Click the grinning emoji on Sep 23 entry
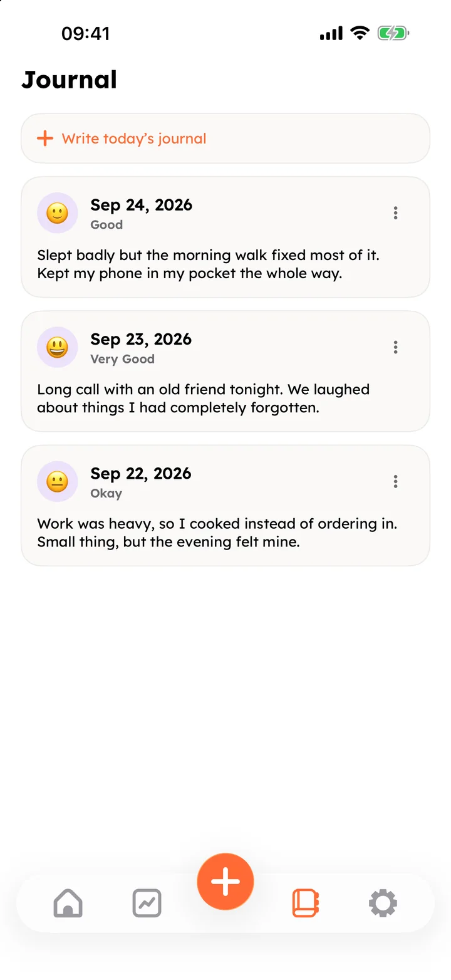Viewport: 451px width, 980px height. click(58, 347)
